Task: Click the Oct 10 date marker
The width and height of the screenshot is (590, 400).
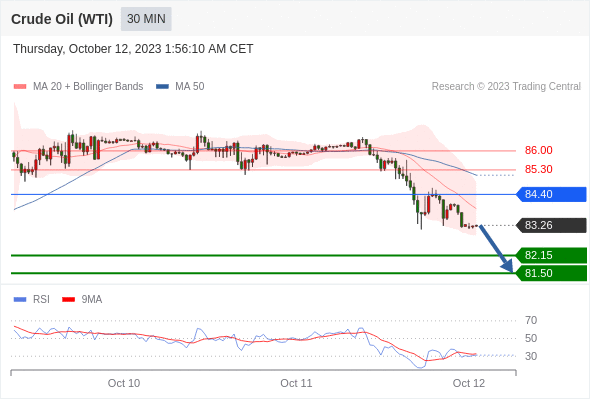Action: 124,383
